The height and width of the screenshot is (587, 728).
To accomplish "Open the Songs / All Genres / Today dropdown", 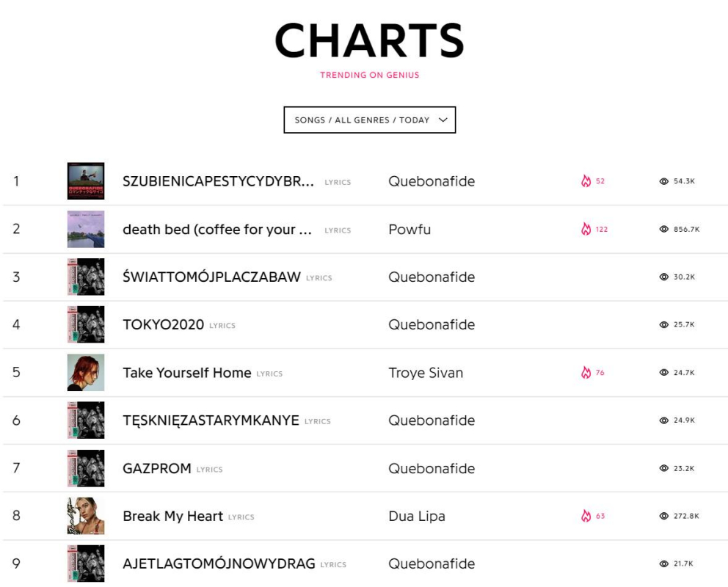I will tap(369, 120).
